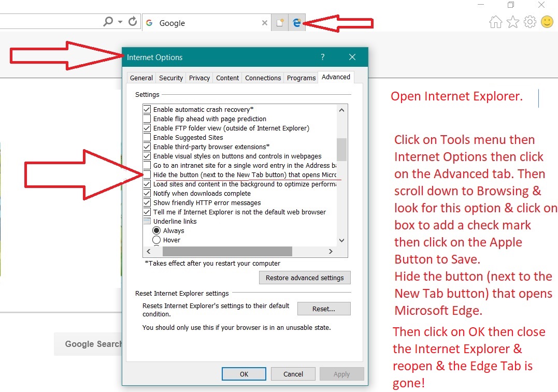This screenshot has width=558, height=392.
Task: Check Go to an intranet site option
Action: 147,165
